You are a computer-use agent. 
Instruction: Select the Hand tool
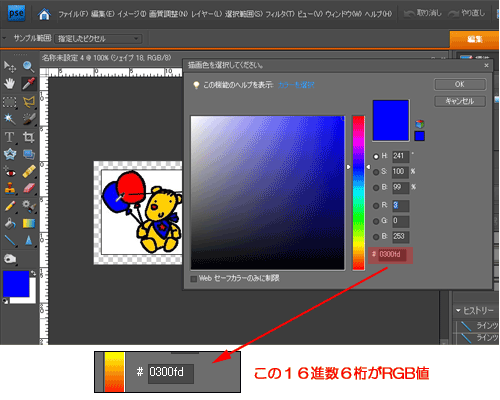9,84
